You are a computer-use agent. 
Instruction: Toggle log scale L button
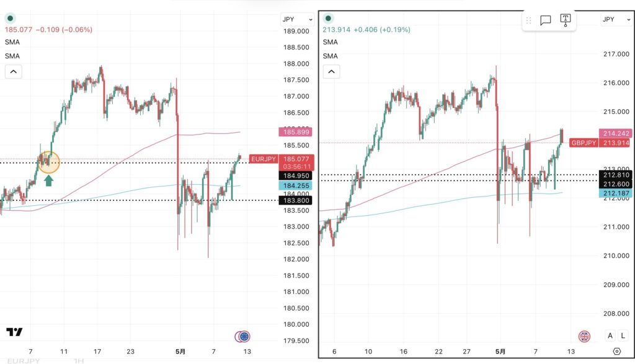click(x=623, y=335)
